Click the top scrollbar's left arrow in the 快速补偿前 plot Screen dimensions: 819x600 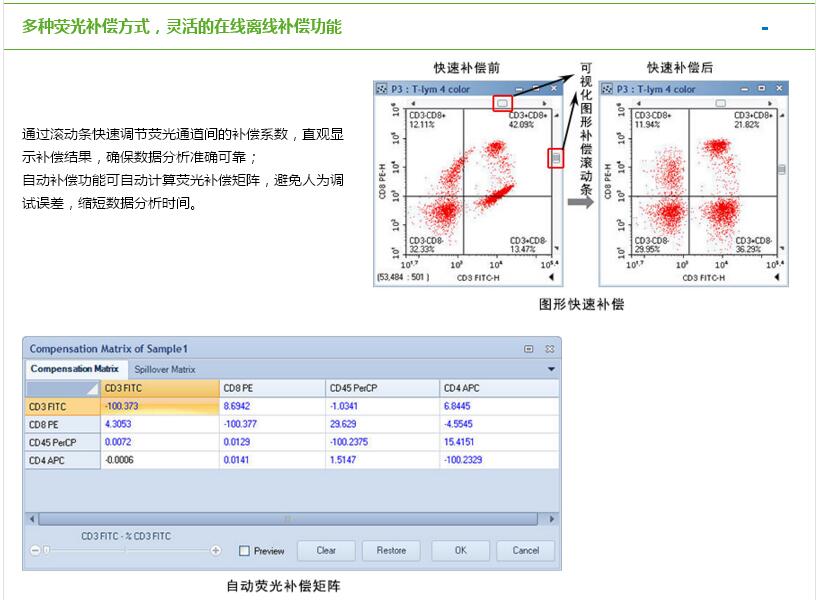(413, 103)
